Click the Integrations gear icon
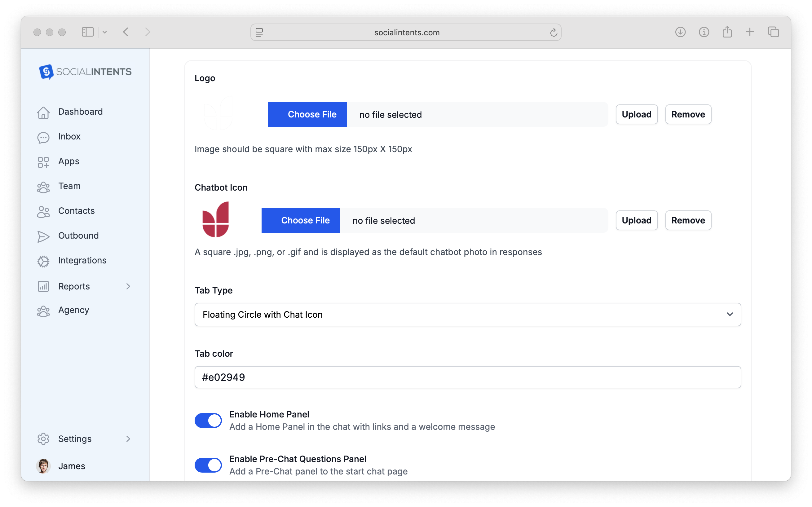 pos(43,261)
